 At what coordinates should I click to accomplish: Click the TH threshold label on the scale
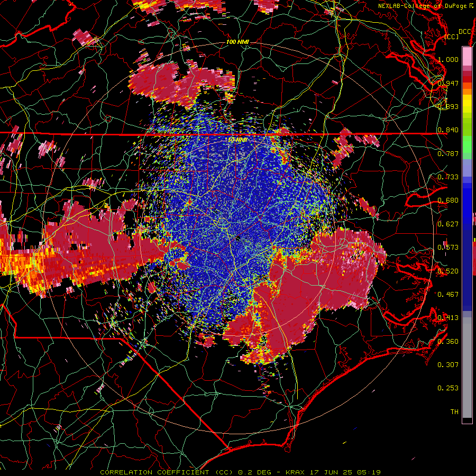pyautogui.click(x=454, y=411)
